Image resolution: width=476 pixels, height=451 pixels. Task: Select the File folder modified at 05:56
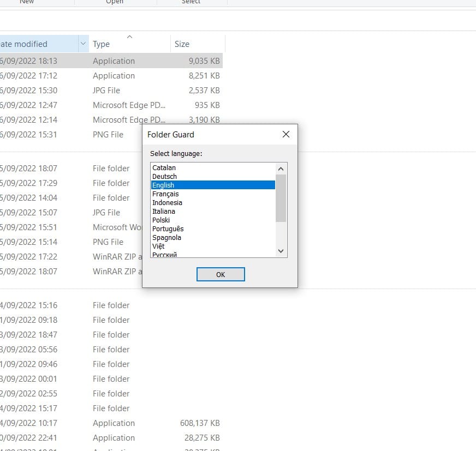pyautogui.click(x=111, y=350)
